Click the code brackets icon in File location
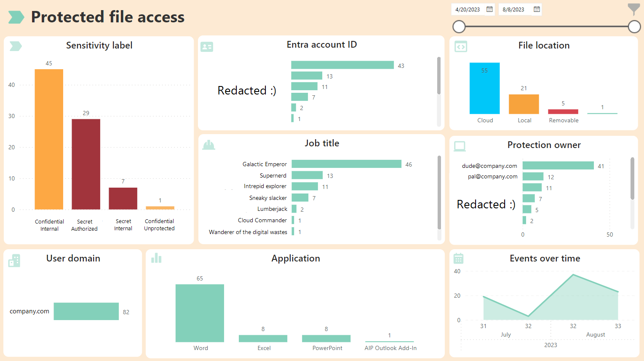 point(461,47)
